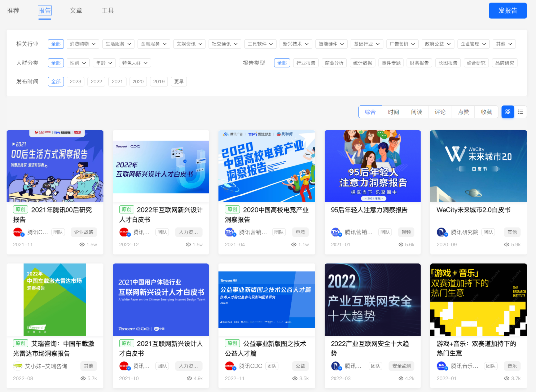Sort reports by 时间
The height and width of the screenshot is (392, 536).
pyautogui.click(x=393, y=112)
